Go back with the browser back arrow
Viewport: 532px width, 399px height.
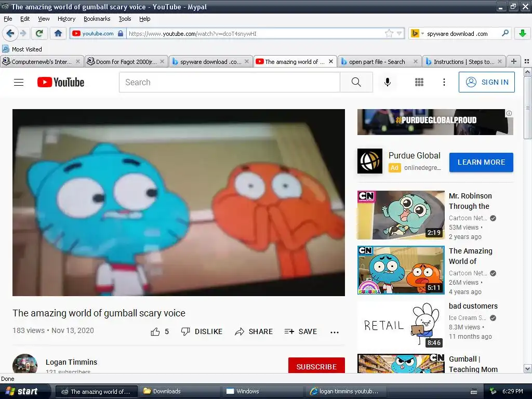click(10, 33)
